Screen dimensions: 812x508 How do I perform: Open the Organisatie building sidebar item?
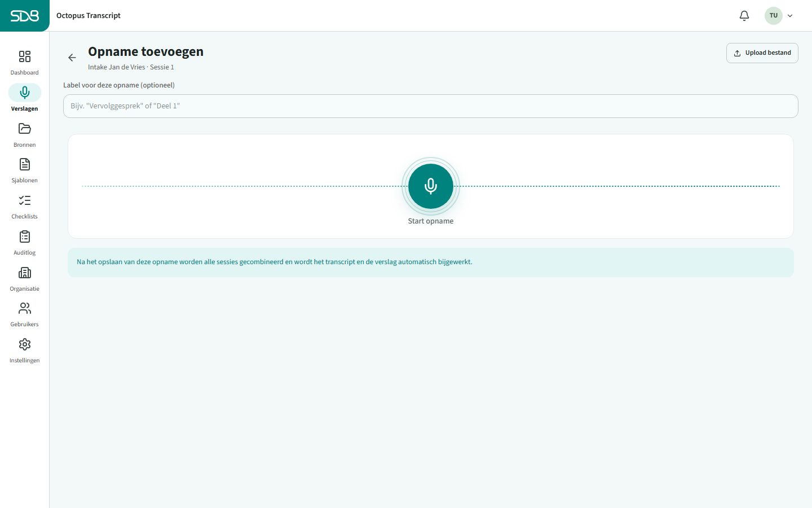[x=24, y=279]
